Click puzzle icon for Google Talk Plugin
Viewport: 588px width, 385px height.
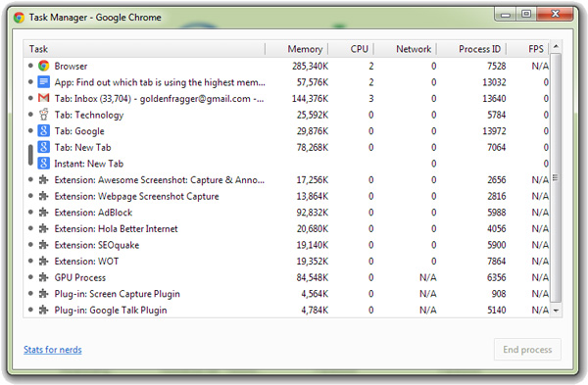43,310
